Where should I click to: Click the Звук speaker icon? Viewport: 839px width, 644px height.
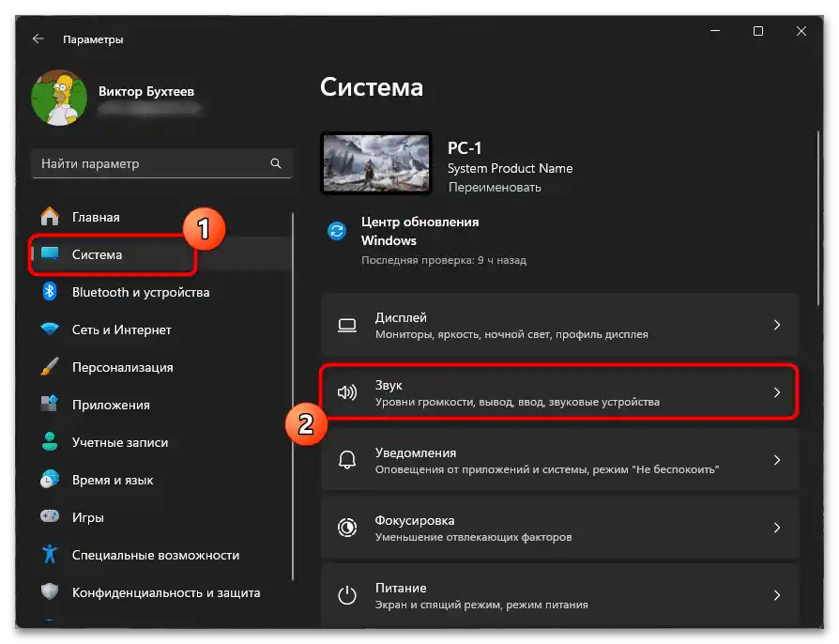pos(347,392)
